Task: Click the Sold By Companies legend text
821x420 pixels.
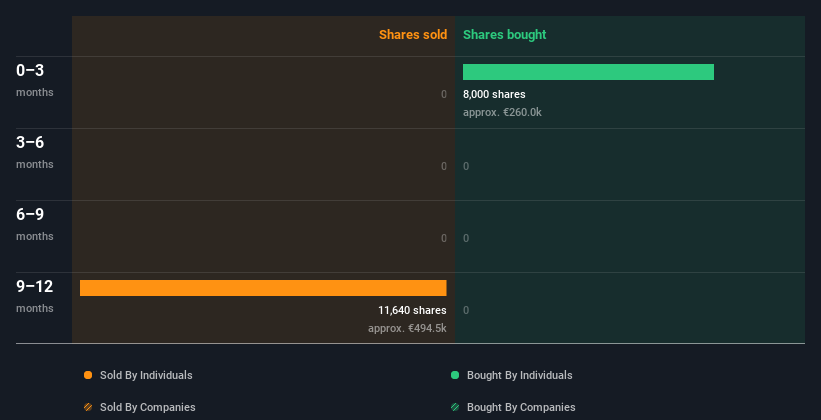Action: [148, 407]
